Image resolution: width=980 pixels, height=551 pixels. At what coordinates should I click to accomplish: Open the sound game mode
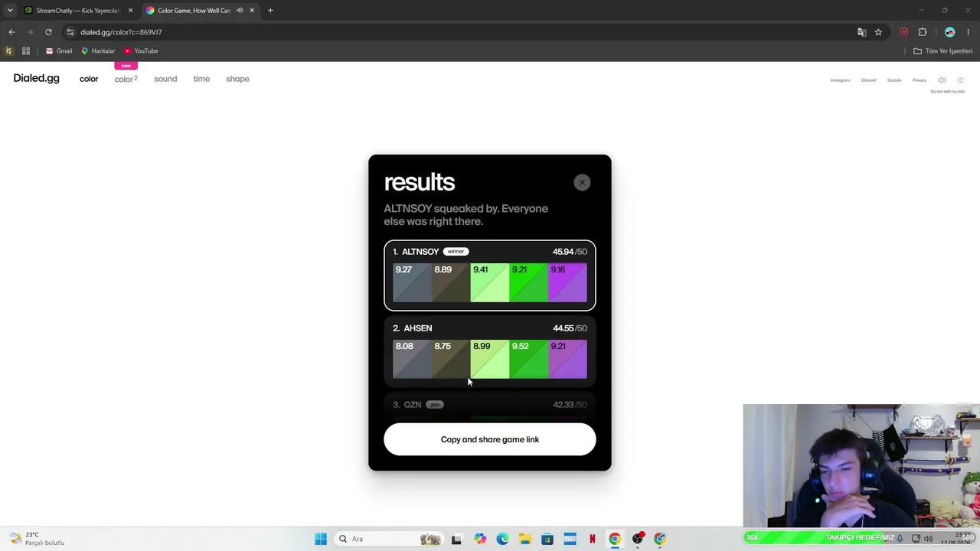(165, 79)
